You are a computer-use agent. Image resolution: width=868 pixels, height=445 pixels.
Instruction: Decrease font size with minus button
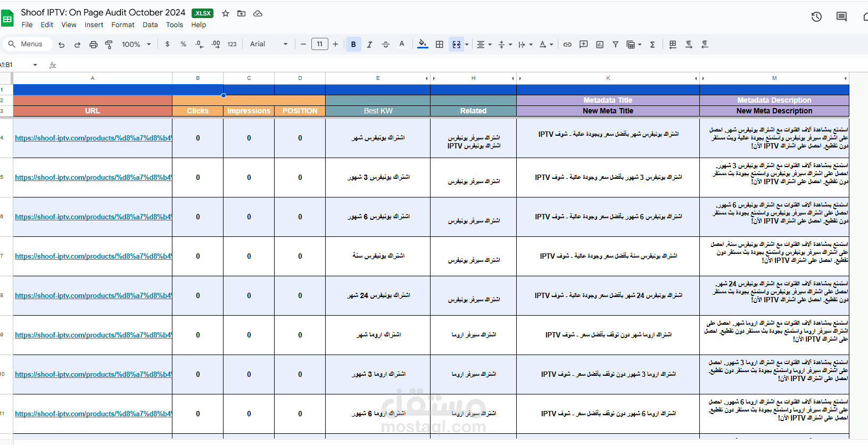(303, 44)
